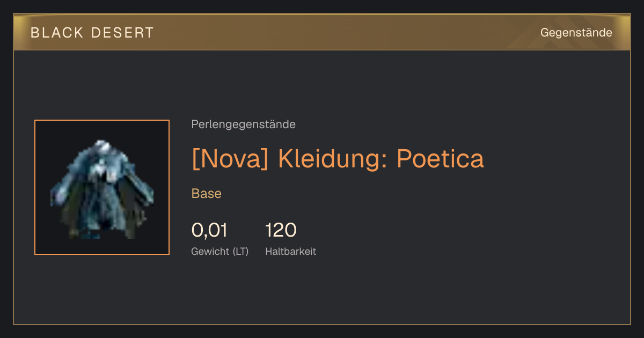This screenshot has width=644, height=338.
Task: Select the 120 durability value
Action: (281, 230)
